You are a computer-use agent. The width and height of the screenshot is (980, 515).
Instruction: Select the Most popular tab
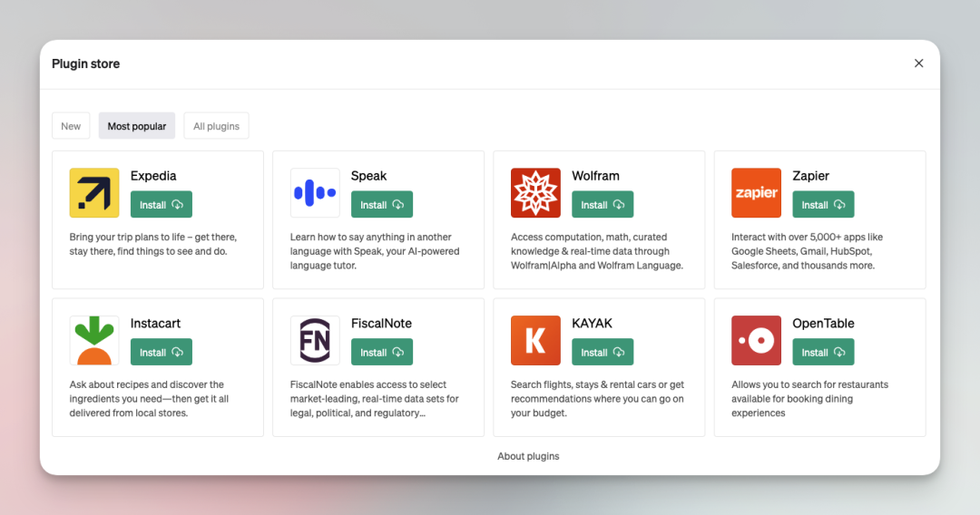click(137, 126)
